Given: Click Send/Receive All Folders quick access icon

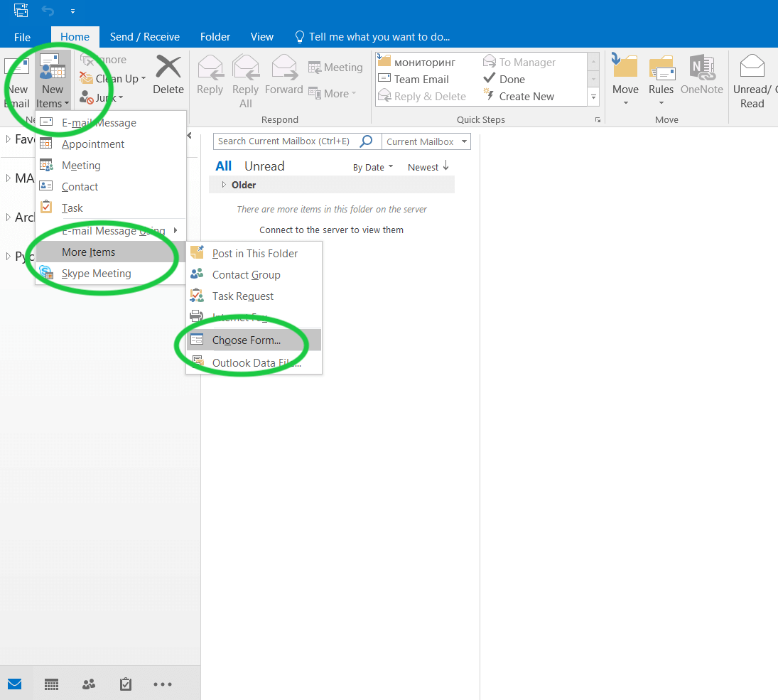Looking at the screenshot, I should click(x=21, y=11).
